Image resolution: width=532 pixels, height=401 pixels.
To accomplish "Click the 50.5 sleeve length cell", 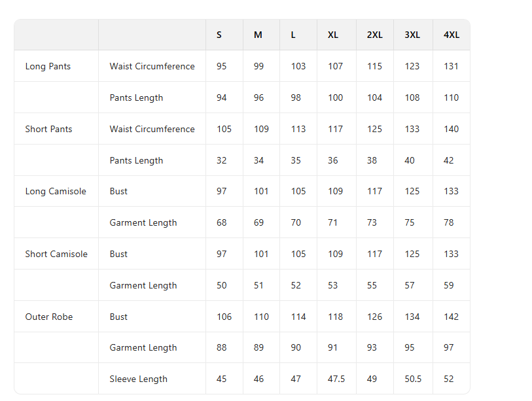I will pyautogui.click(x=413, y=379).
